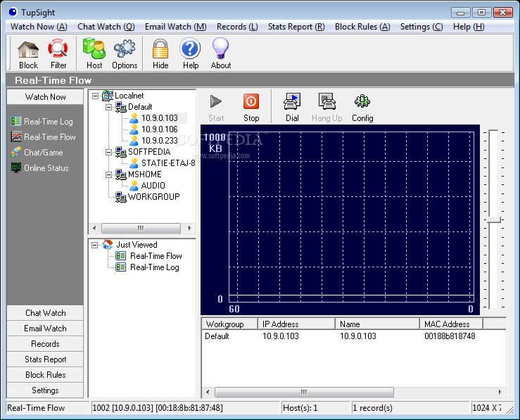The image size is (520, 420).
Task: Switch to Stats Report sidebar section
Action: [45, 359]
